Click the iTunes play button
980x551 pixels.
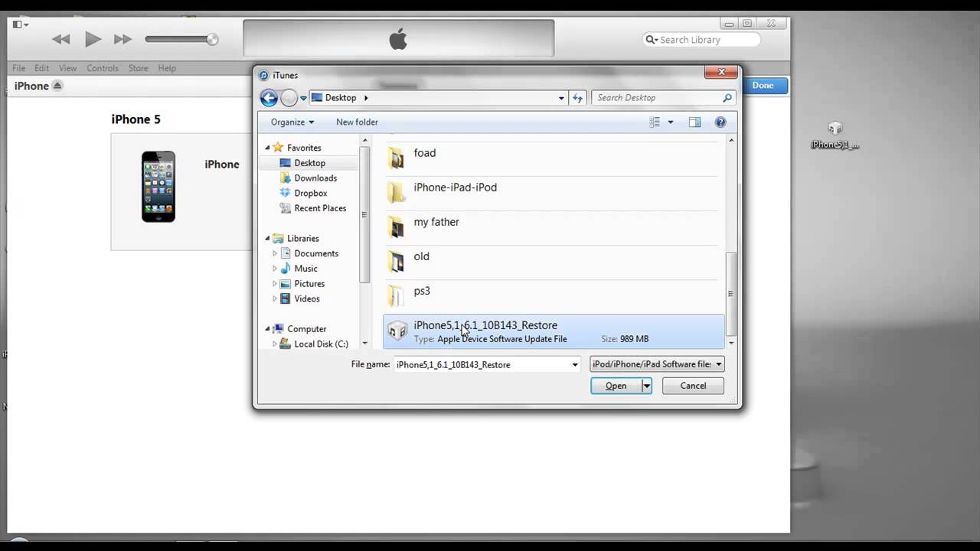tap(93, 39)
